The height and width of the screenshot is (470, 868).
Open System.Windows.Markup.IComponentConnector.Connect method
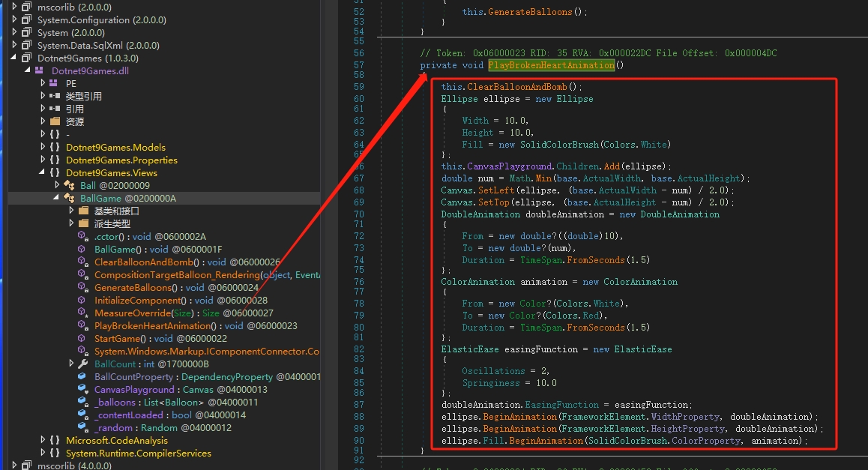[x=207, y=351]
